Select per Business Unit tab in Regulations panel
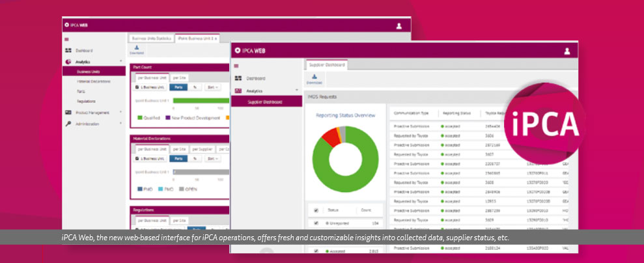 point(152,220)
